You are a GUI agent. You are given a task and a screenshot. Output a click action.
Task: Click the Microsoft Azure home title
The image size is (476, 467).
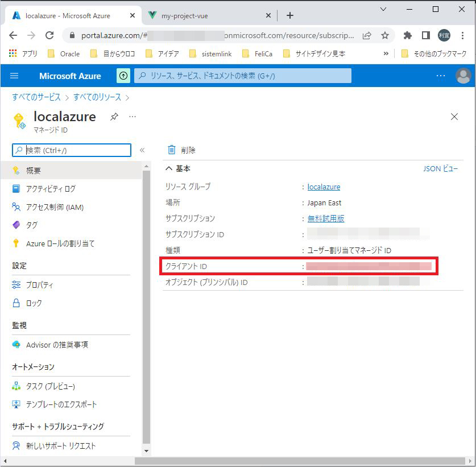70,76
